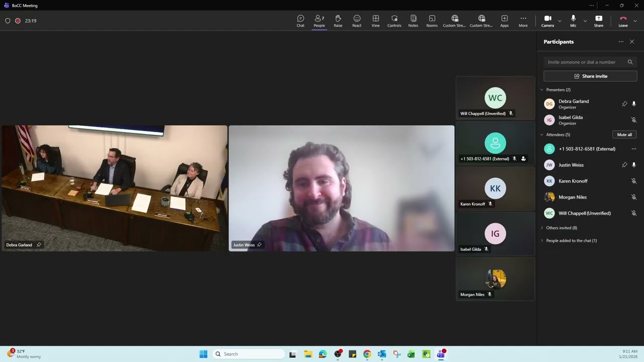
Task: Toggle the Camera on or off
Action: [547, 21]
